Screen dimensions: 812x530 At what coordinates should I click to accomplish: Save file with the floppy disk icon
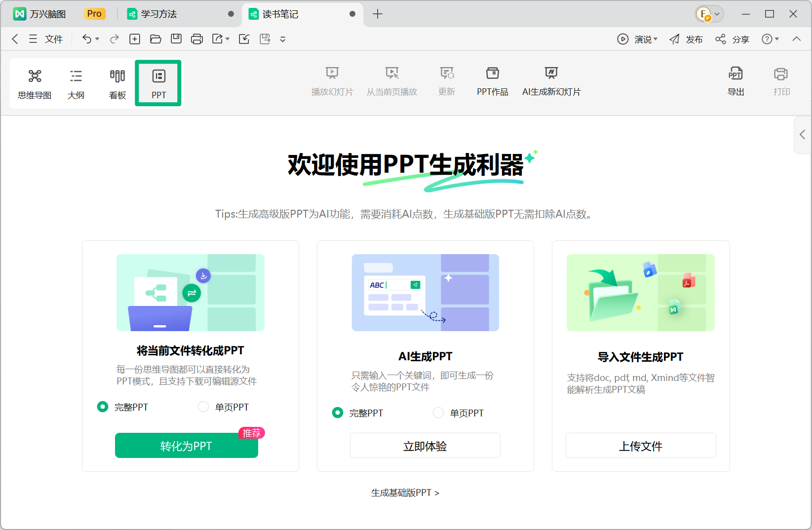coord(176,39)
